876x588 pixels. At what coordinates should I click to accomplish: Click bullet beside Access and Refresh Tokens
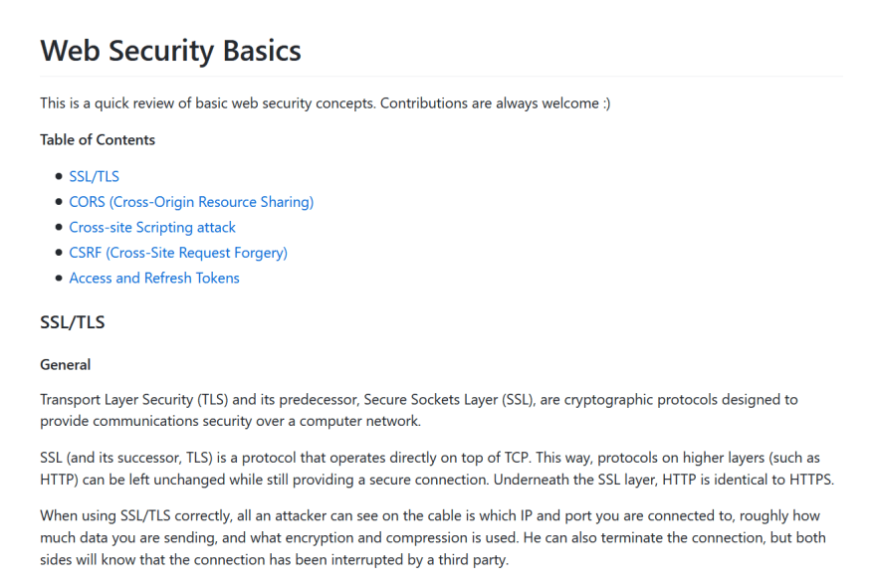click(59, 278)
